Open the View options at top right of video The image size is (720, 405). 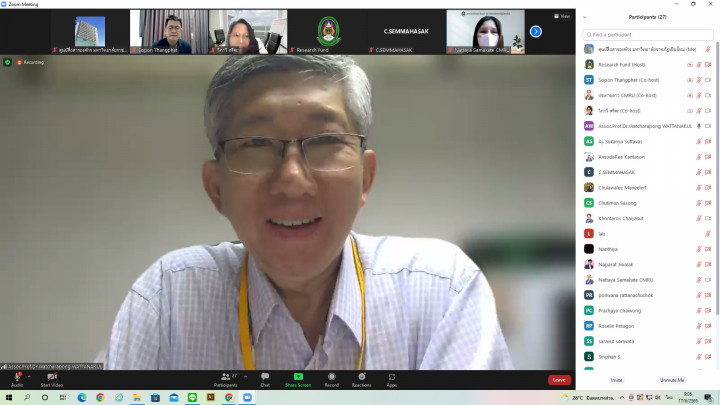tap(562, 16)
